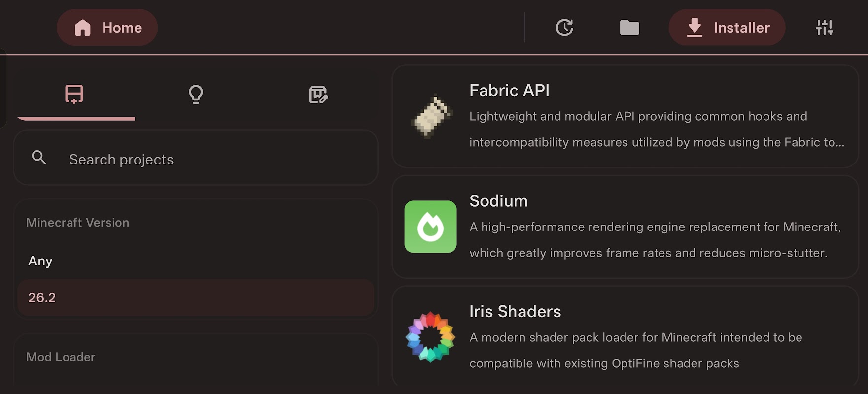Click the Fabric API project icon

tap(431, 116)
